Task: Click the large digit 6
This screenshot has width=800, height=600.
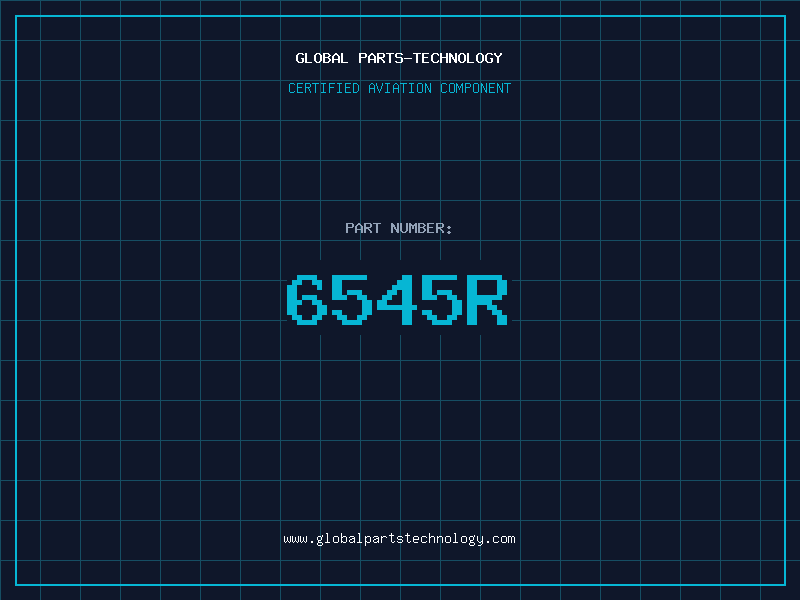Action: point(307,299)
